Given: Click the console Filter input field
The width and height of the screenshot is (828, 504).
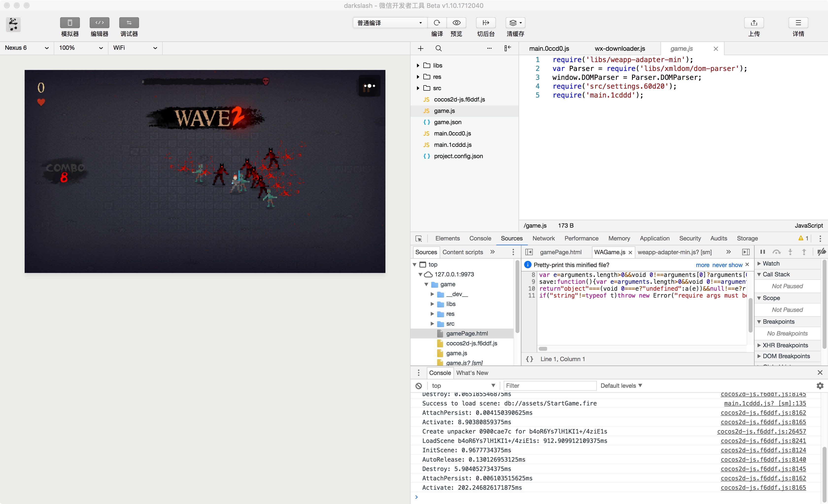Looking at the screenshot, I should pos(550,386).
